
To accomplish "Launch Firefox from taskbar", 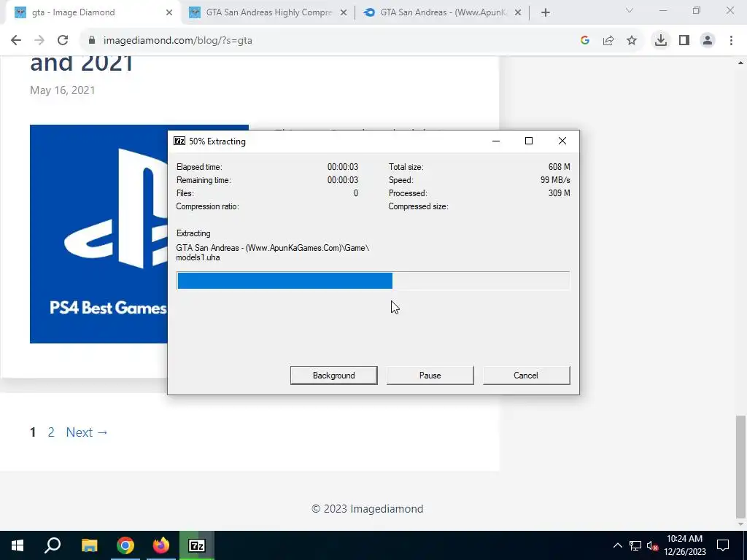I will tap(161, 545).
